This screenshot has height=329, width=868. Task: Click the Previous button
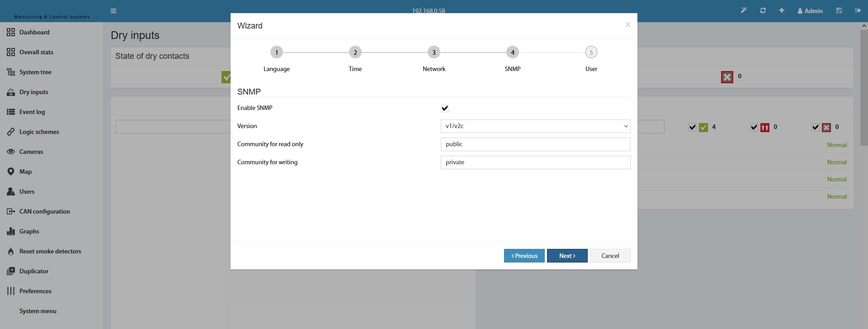click(524, 256)
